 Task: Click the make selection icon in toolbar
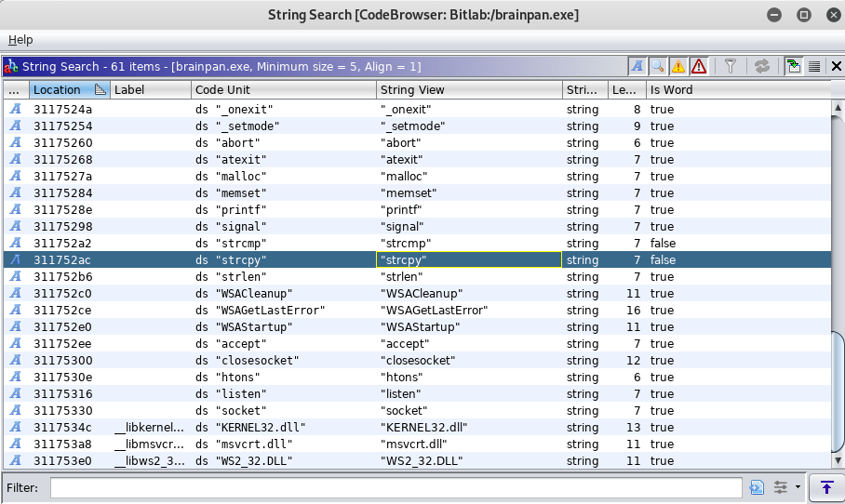[x=794, y=66]
